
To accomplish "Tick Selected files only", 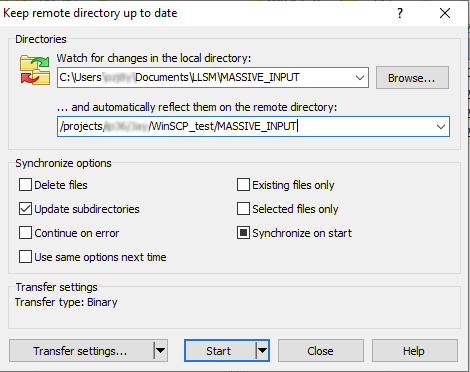I will click(x=243, y=209).
